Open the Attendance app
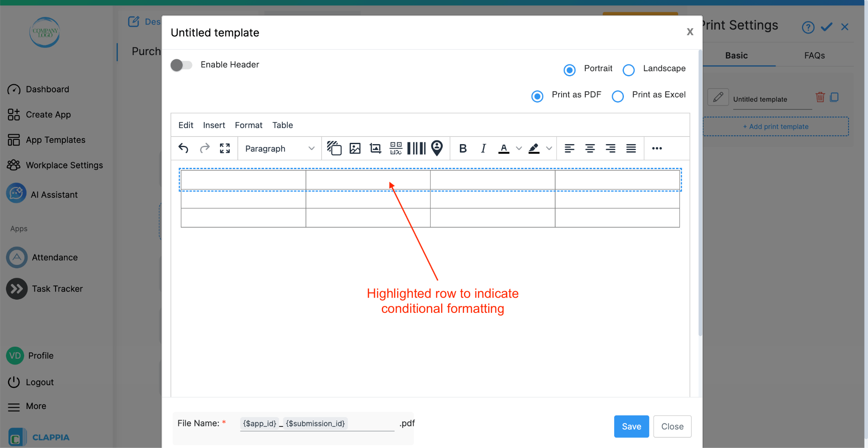Image resolution: width=868 pixels, height=448 pixels. [x=42, y=257]
